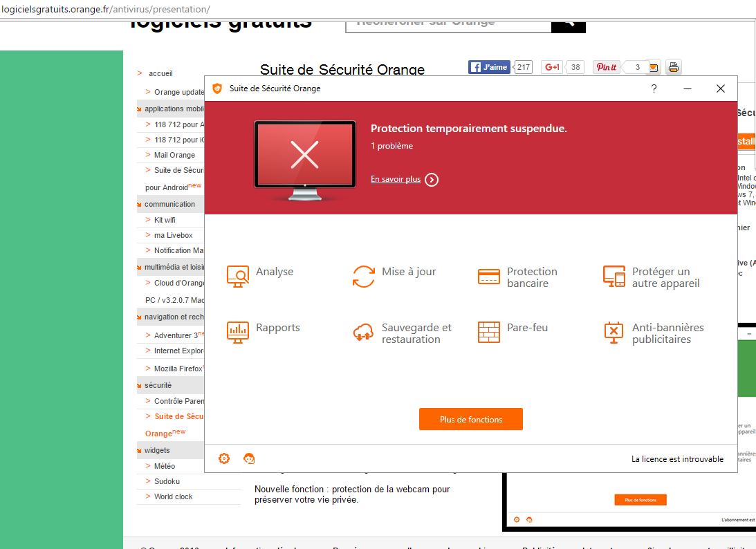Open Mozilla Firefox sidebar item
Image resolution: width=756 pixels, height=549 pixels.
coord(179,369)
